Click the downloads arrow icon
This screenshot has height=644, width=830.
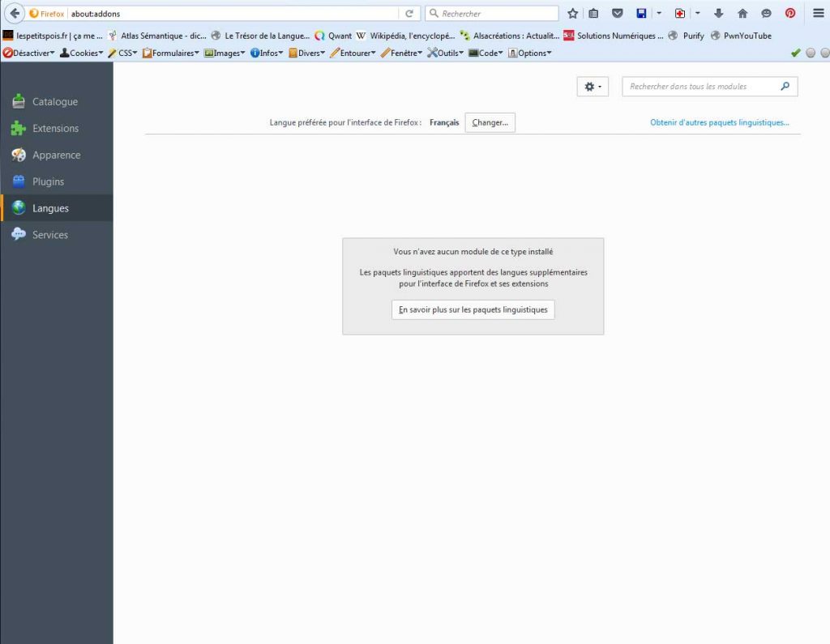[718, 14]
